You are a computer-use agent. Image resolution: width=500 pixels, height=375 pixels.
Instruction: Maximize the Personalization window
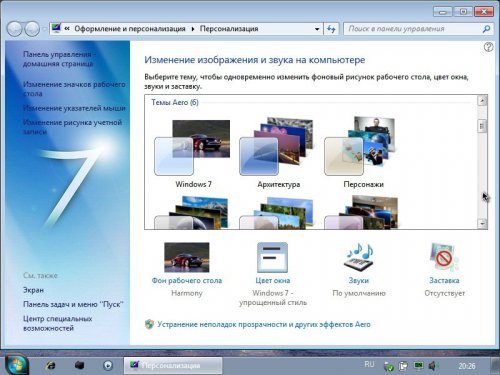(463, 12)
